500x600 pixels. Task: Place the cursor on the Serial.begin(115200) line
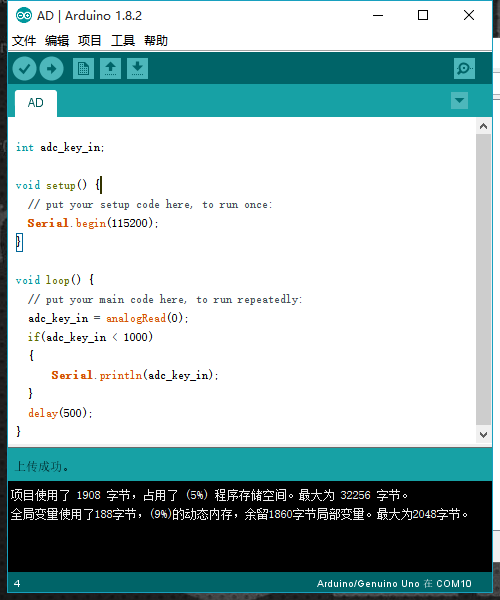tap(93, 223)
